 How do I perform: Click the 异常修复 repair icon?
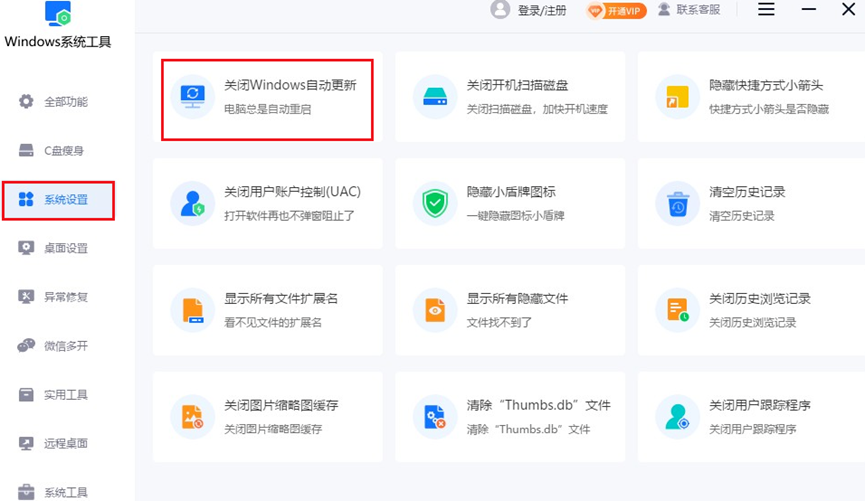coord(26,297)
